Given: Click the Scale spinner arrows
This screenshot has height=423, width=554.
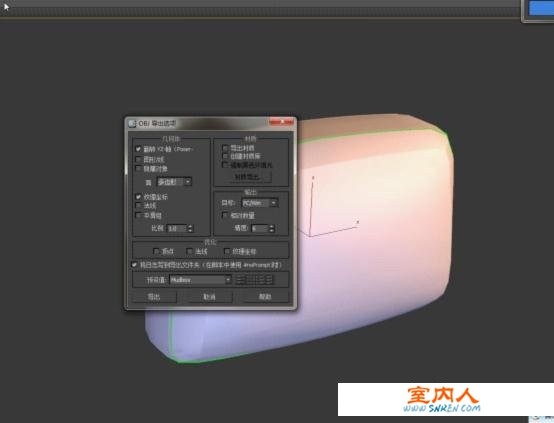Looking at the screenshot, I should (x=190, y=228).
